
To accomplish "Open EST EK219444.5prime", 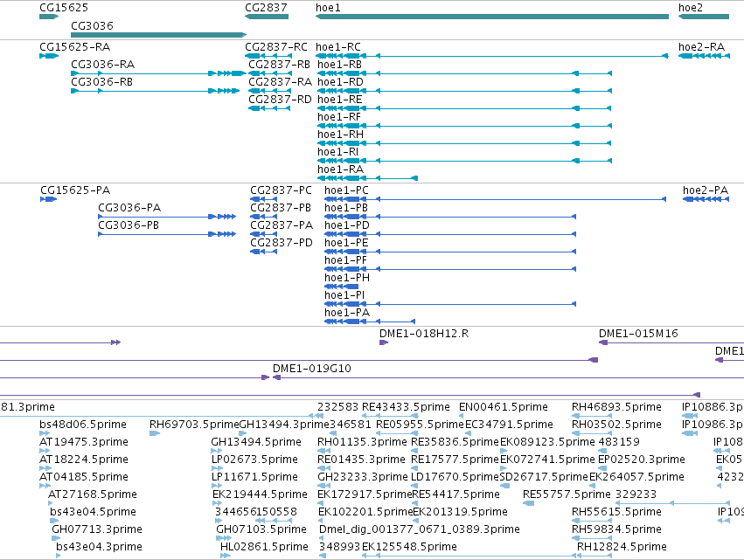I will [x=260, y=494].
